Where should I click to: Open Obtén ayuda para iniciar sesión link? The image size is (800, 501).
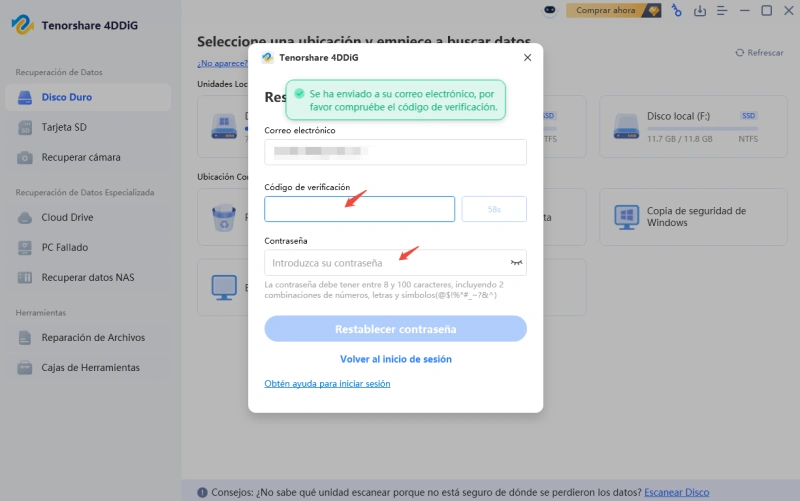[x=327, y=384]
